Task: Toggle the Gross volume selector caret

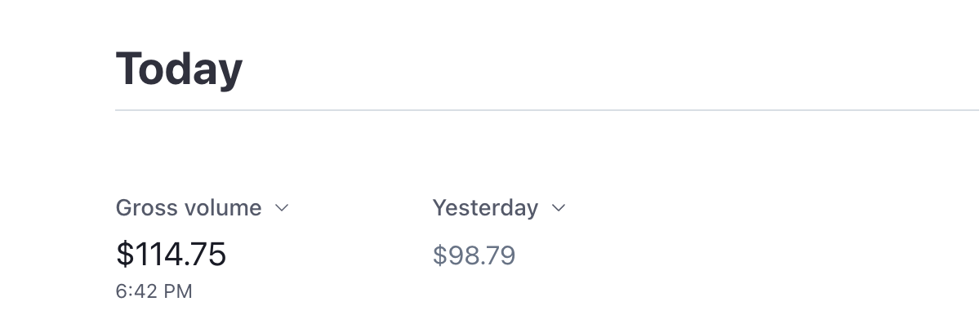Action: 282,208
